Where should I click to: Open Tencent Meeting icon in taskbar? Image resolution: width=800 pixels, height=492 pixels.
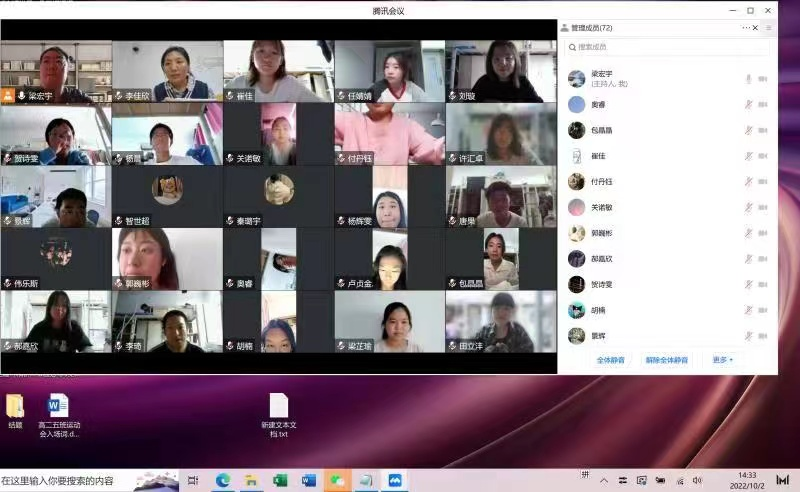(x=395, y=480)
